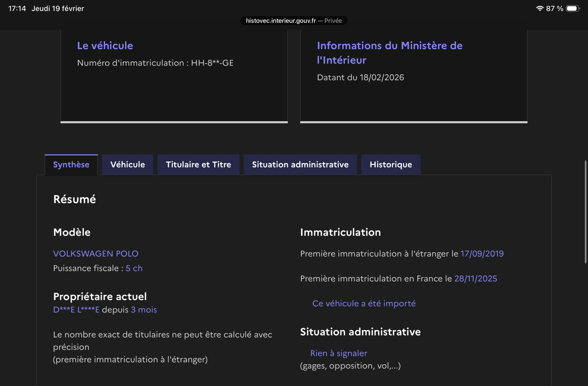Click 'Datant du 18/02/2026' text
The width and height of the screenshot is (588, 386).
tap(361, 77)
